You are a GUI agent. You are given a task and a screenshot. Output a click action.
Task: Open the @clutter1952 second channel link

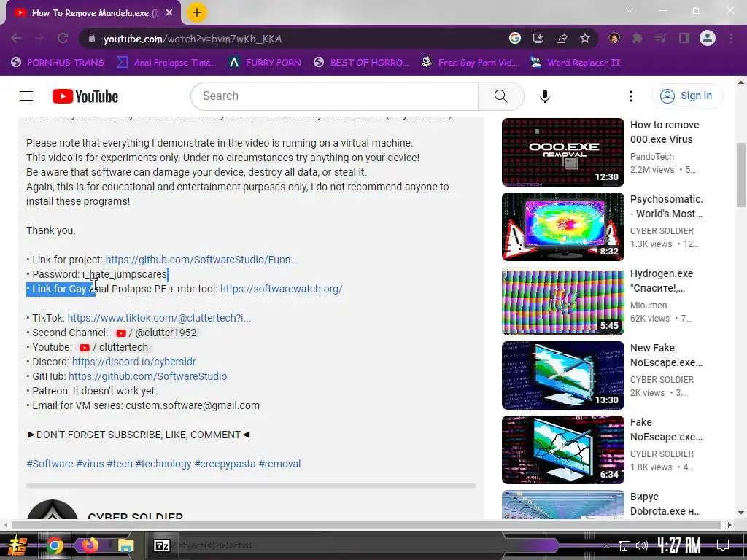coord(156,332)
